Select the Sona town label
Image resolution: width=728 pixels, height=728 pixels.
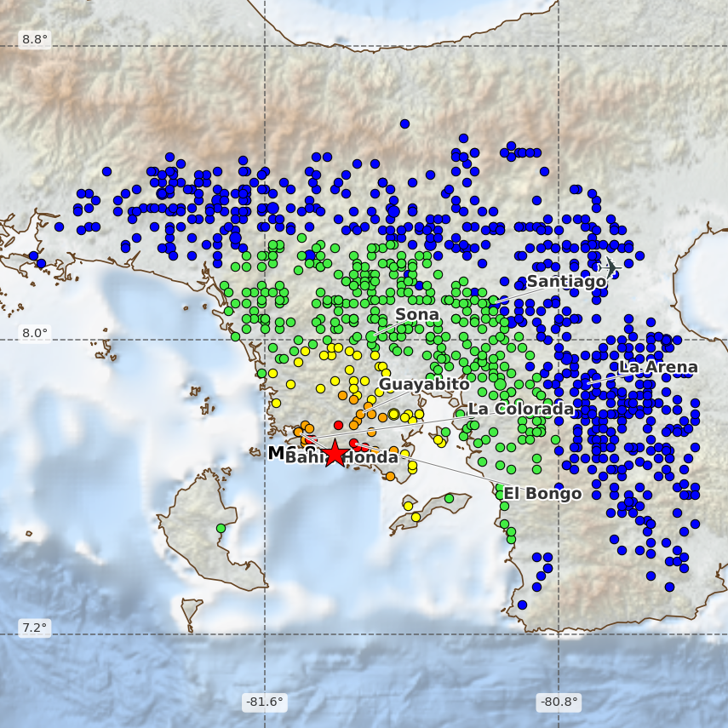(417, 315)
